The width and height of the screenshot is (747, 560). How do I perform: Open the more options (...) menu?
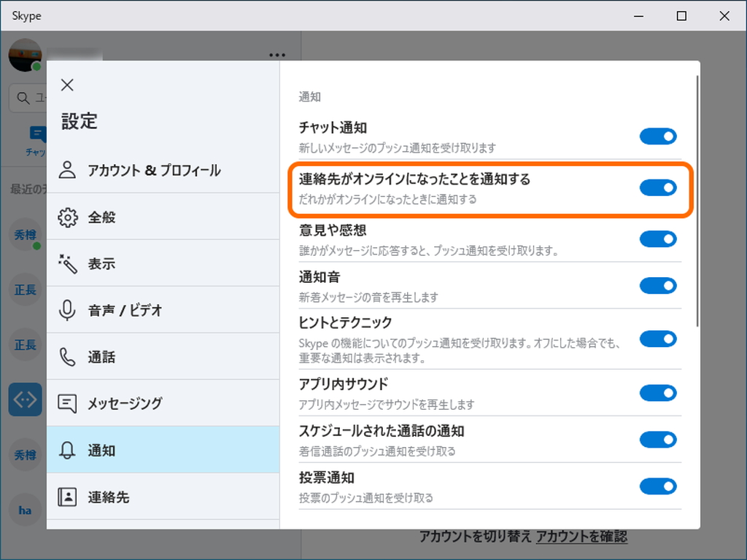(276, 54)
